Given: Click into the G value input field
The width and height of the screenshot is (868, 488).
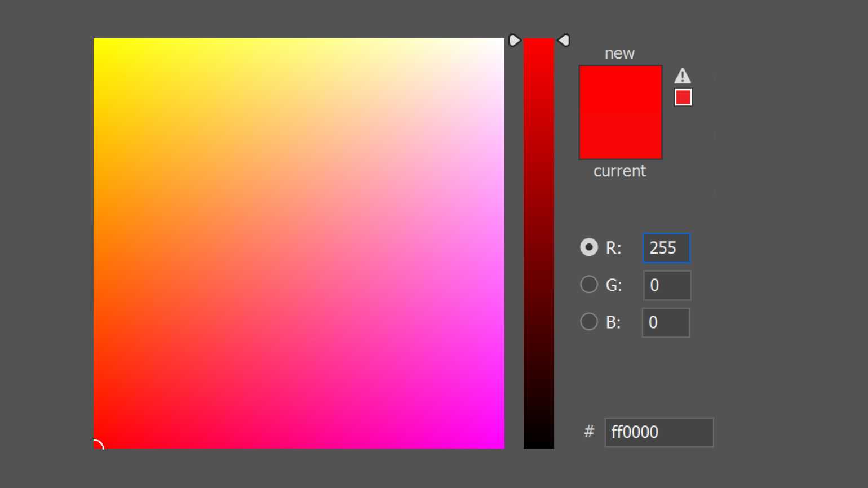Looking at the screenshot, I should 667,285.
